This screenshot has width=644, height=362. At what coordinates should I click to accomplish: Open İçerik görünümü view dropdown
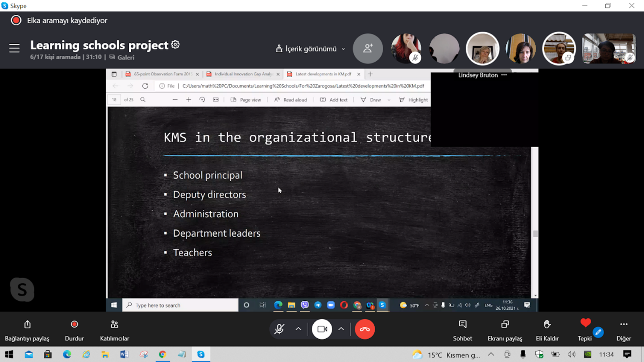pos(311,49)
